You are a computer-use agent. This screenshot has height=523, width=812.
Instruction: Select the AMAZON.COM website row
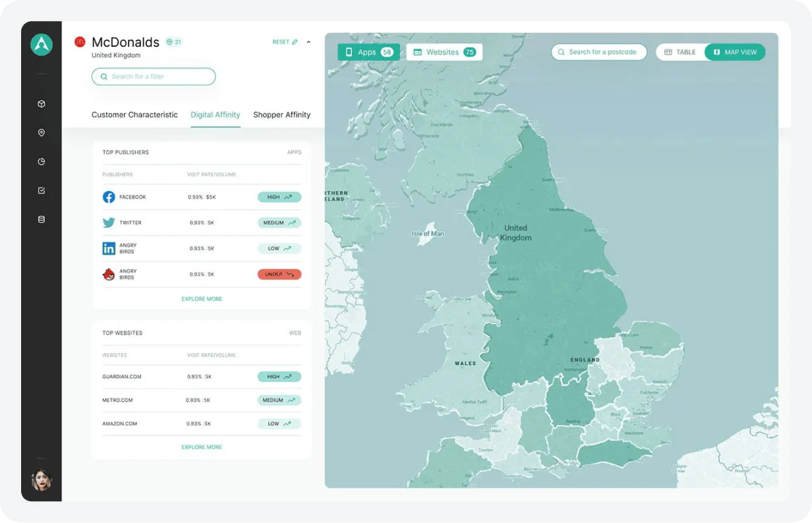(x=202, y=424)
